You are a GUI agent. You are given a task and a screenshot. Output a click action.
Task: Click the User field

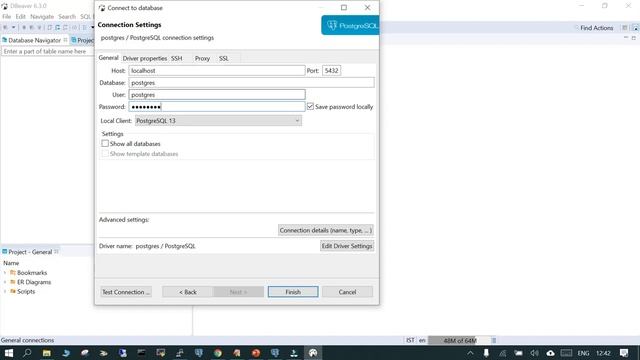point(217,95)
